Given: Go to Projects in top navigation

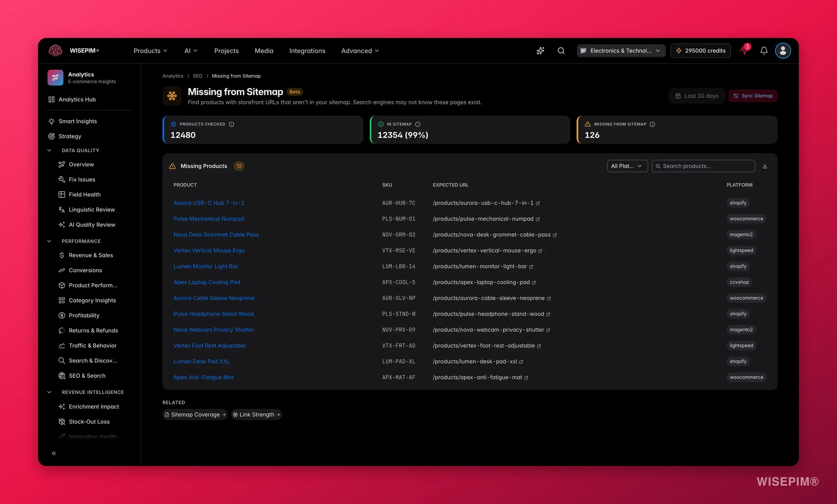Looking at the screenshot, I should [x=226, y=51].
